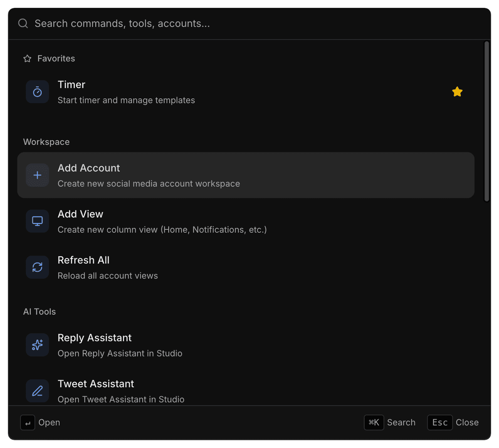Click the Refresh All circular arrows icon

tap(37, 267)
